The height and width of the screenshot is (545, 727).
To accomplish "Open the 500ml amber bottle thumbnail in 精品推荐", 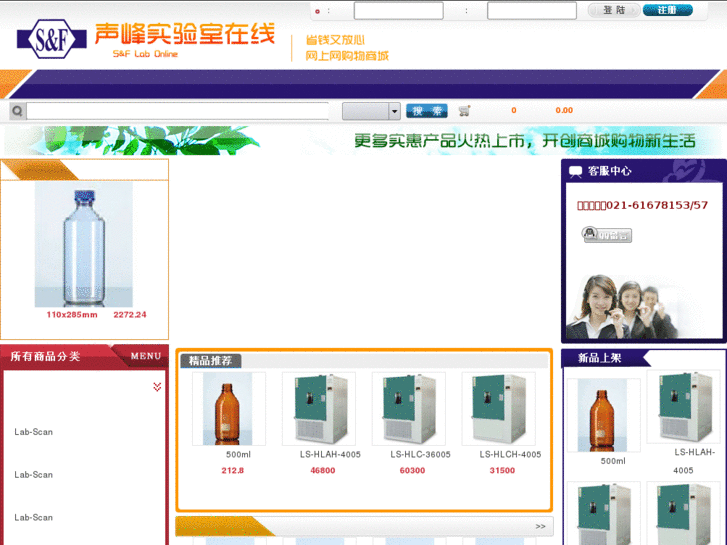I will [x=229, y=409].
